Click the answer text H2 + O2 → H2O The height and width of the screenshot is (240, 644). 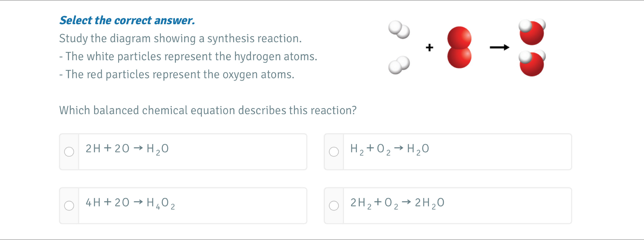click(389, 149)
